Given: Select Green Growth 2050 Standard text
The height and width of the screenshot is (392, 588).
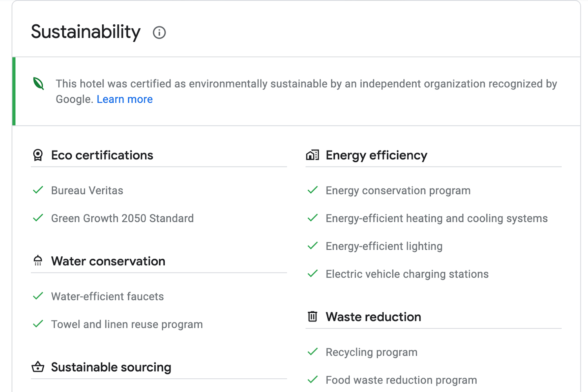Looking at the screenshot, I should tap(122, 218).
